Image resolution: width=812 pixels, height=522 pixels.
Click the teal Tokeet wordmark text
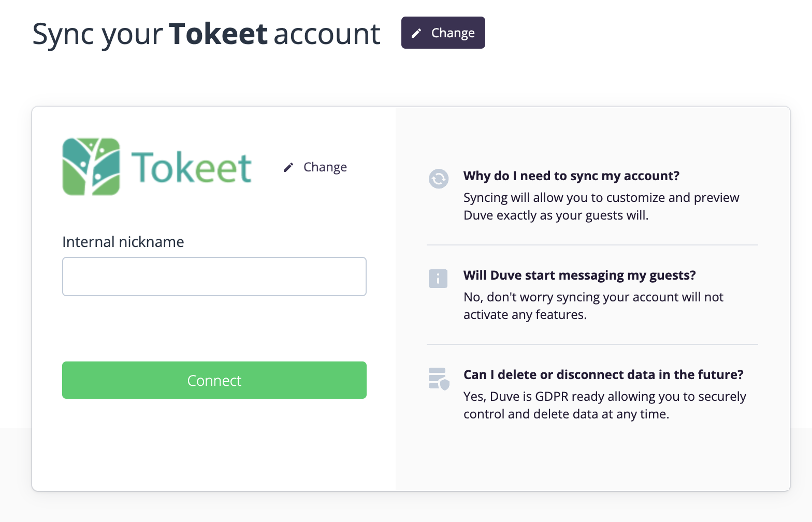[192, 168]
